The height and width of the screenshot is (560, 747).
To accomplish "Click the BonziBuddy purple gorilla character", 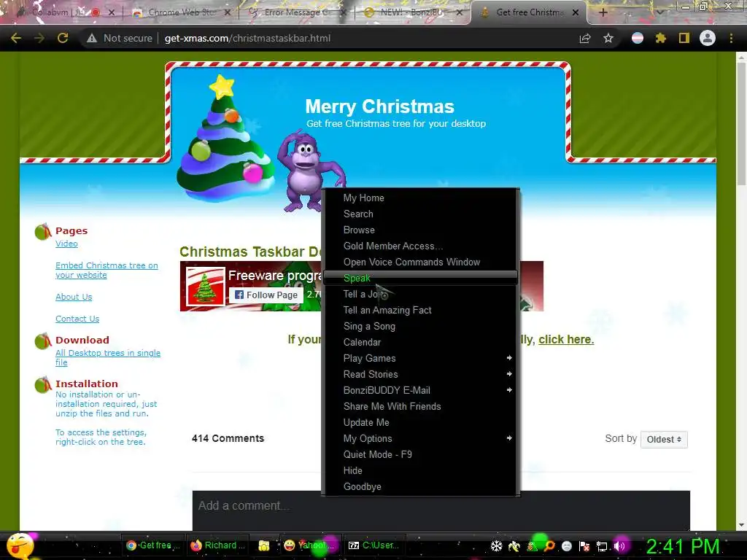I will pyautogui.click(x=309, y=171).
